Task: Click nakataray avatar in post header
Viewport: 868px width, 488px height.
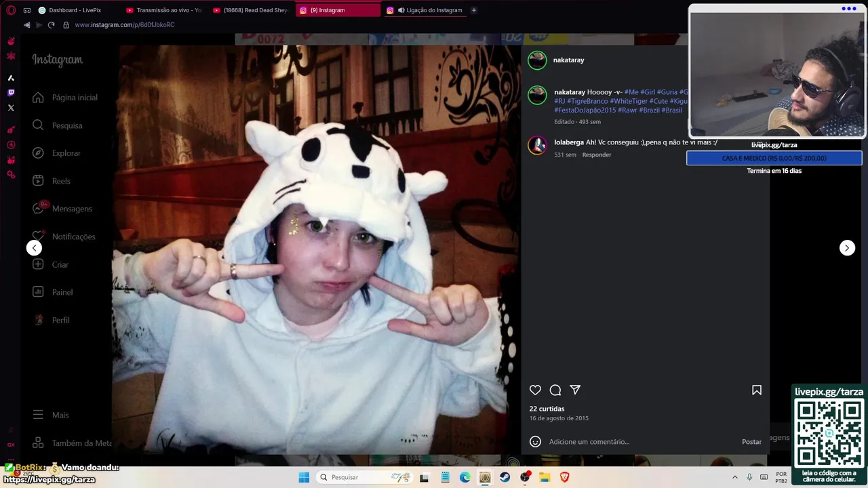Action: (x=537, y=60)
